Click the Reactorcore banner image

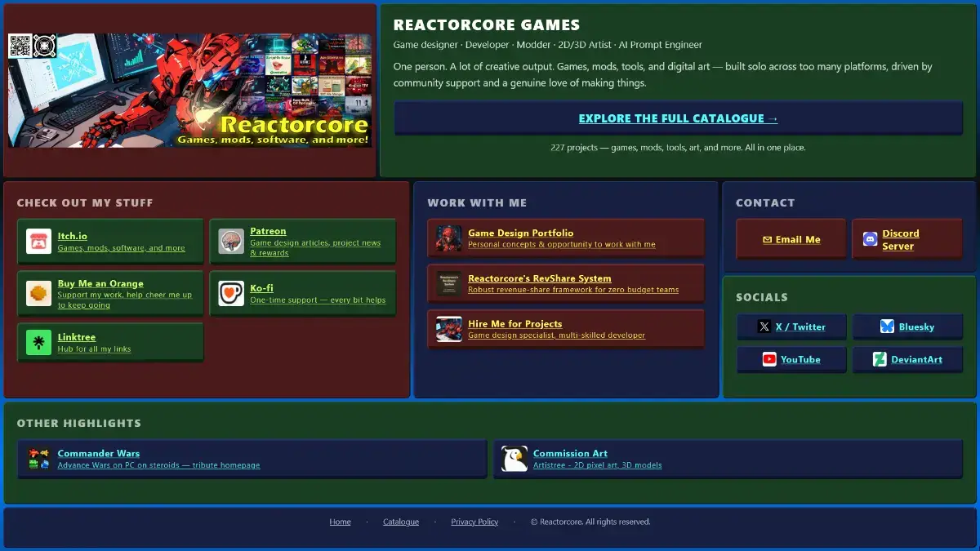(x=189, y=91)
